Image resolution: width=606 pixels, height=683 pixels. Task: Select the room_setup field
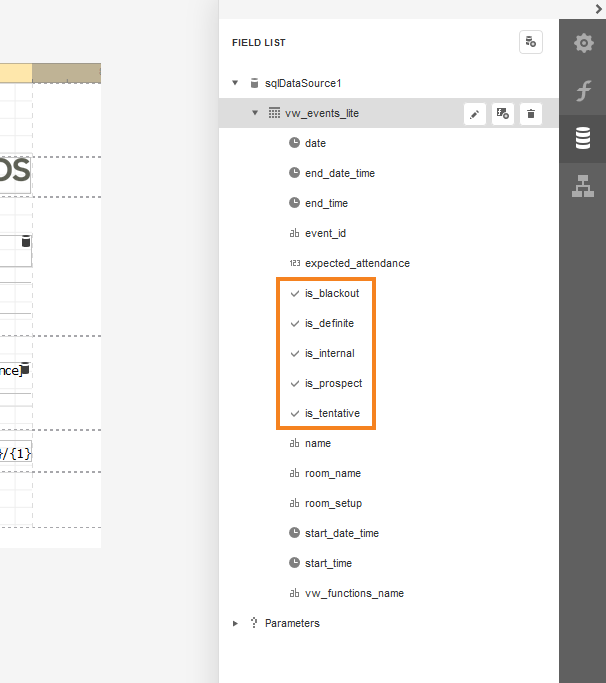point(333,504)
